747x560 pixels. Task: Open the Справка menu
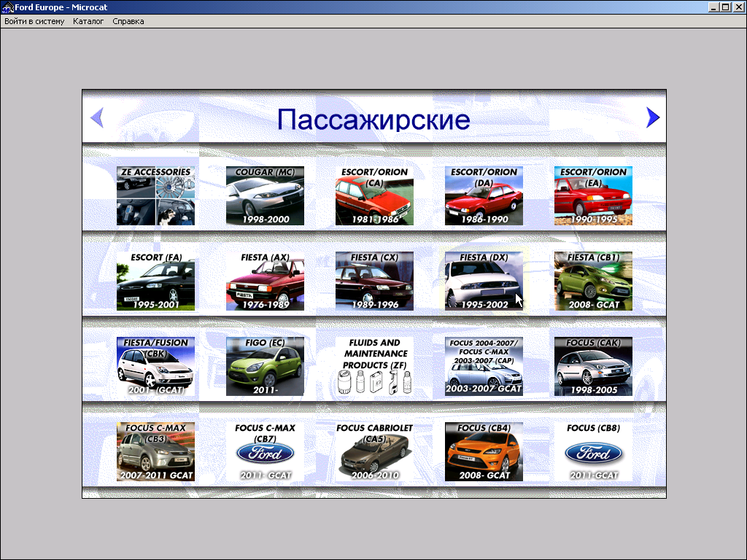tap(128, 21)
